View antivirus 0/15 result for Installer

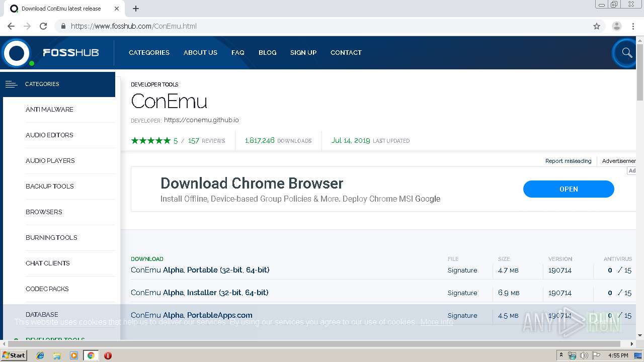pyautogui.click(x=619, y=293)
